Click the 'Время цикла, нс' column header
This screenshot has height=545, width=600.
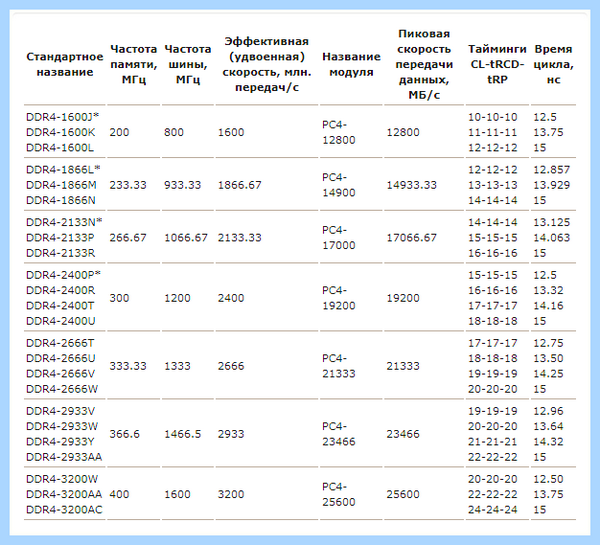click(553, 64)
